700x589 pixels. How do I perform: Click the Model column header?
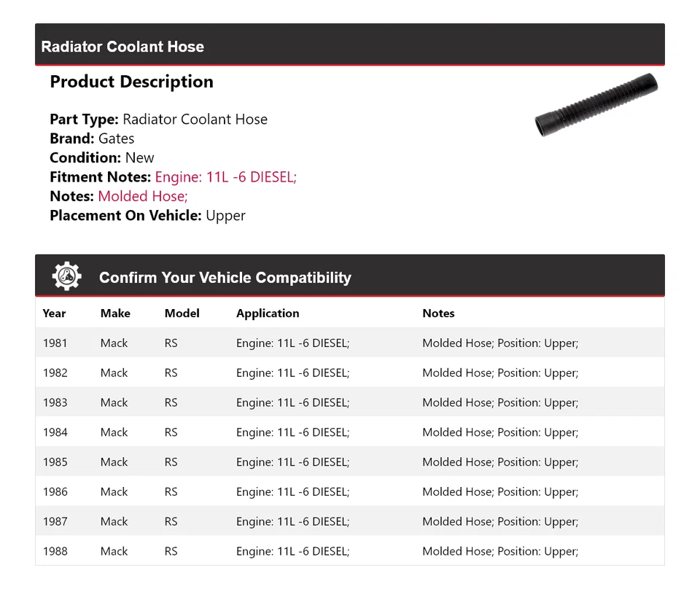click(182, 313)
